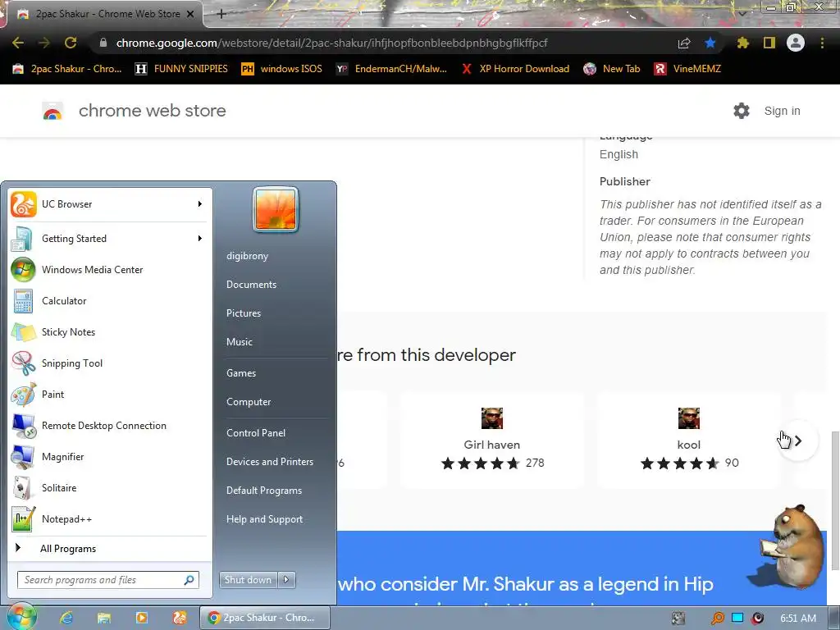Open Help and Support
This screenshot has height=630, width=840.
264,519
